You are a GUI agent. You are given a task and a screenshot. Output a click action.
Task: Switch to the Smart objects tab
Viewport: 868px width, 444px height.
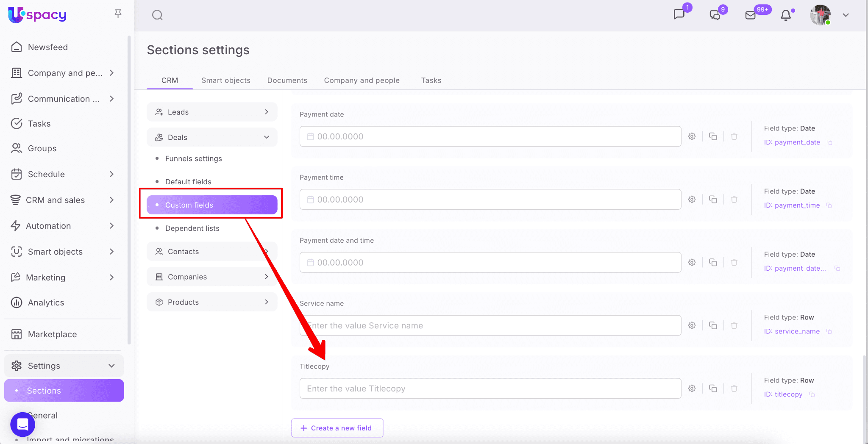226,80
